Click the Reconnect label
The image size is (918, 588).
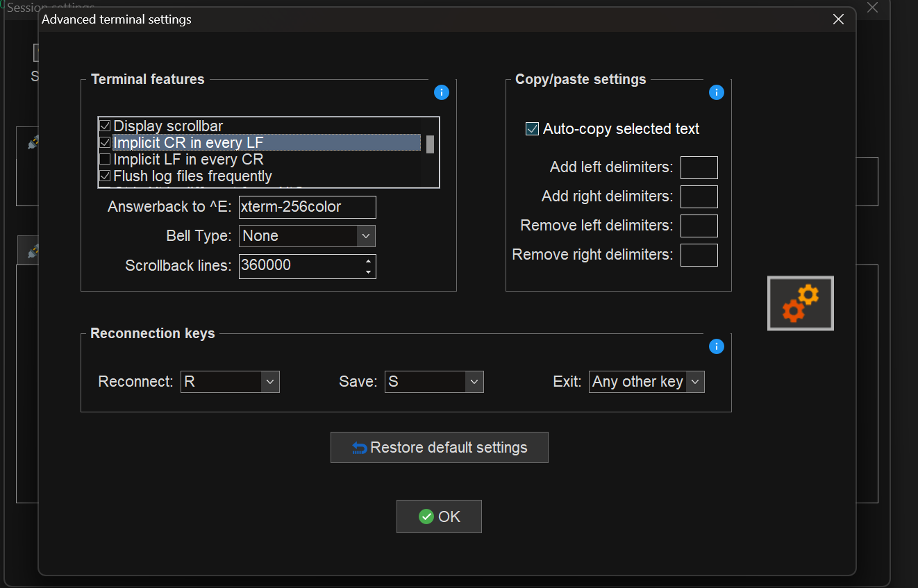[x=135, y=382]
